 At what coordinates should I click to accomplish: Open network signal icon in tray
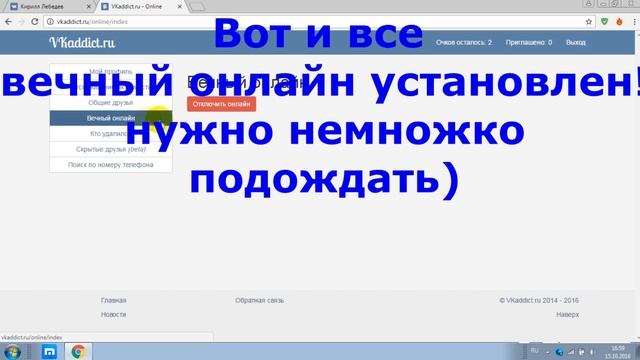coord(571,352)
